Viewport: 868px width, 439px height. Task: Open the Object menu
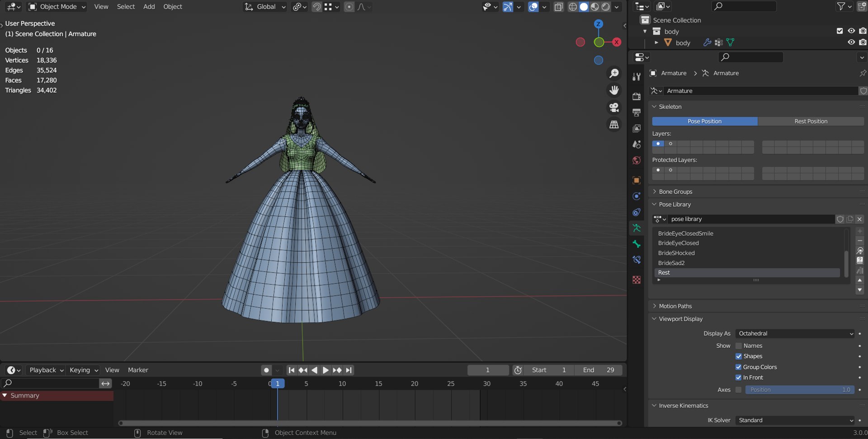click(173, 7)
